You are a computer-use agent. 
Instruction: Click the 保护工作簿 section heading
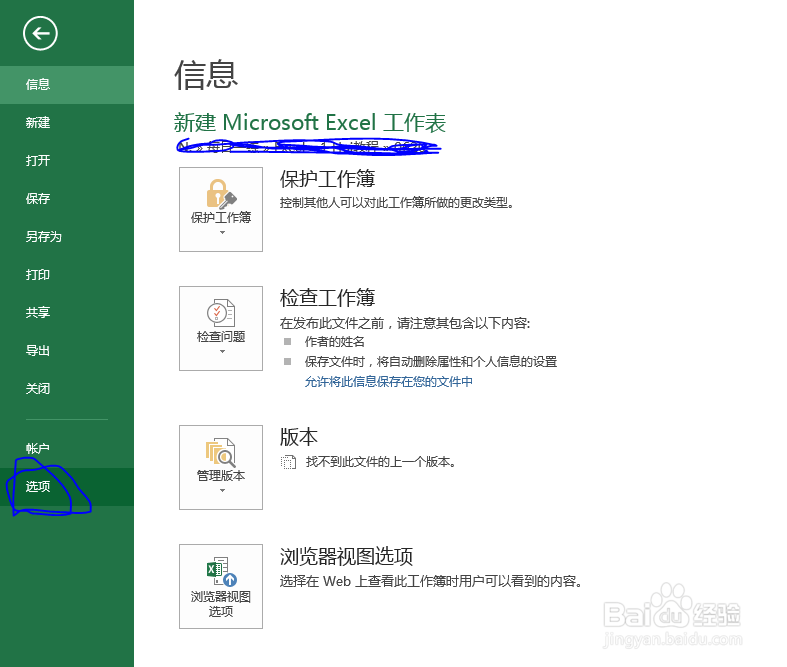tap(327, 179)
